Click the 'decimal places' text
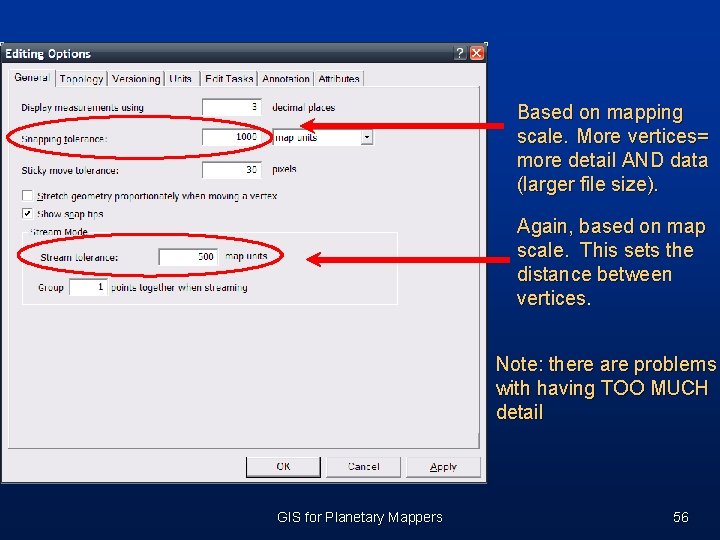Image resolution: width=720 pixels, height=540 pixels. pos(304,107)
